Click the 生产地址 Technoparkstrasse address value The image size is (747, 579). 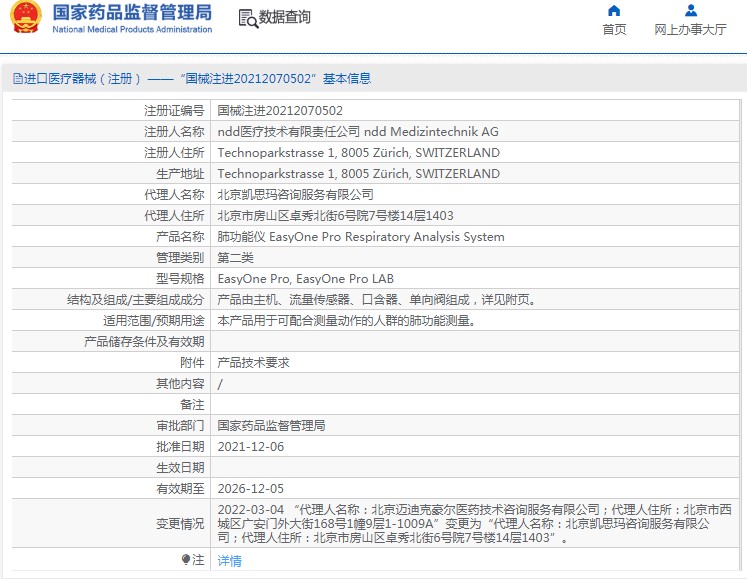coord(359,173)
